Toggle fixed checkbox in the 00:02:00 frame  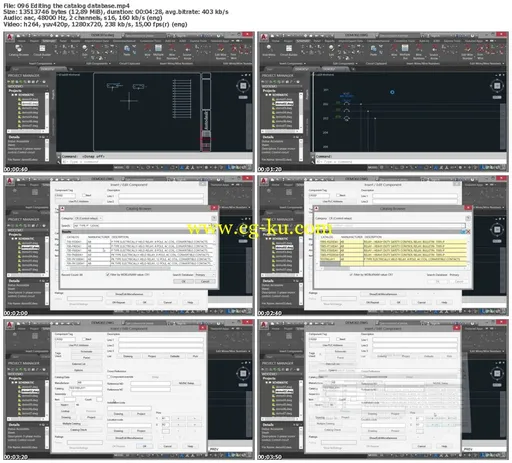tap(84, 195)
